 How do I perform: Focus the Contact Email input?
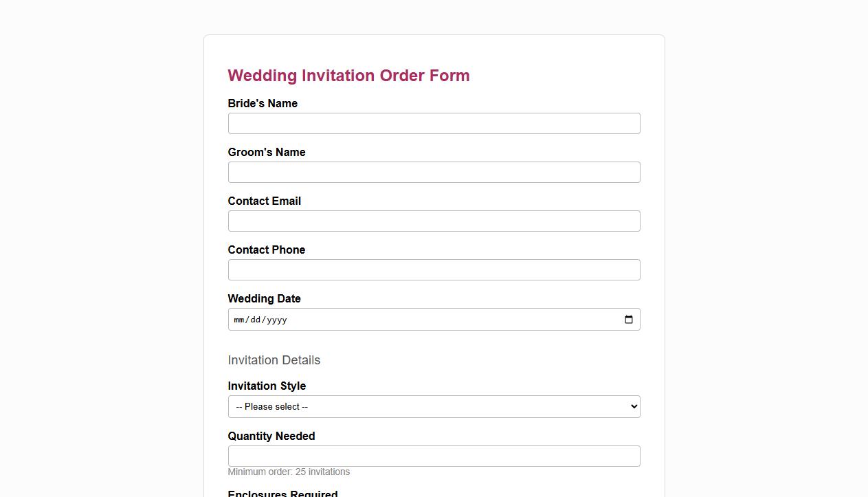pyautogui.click(x=433, y=221)
